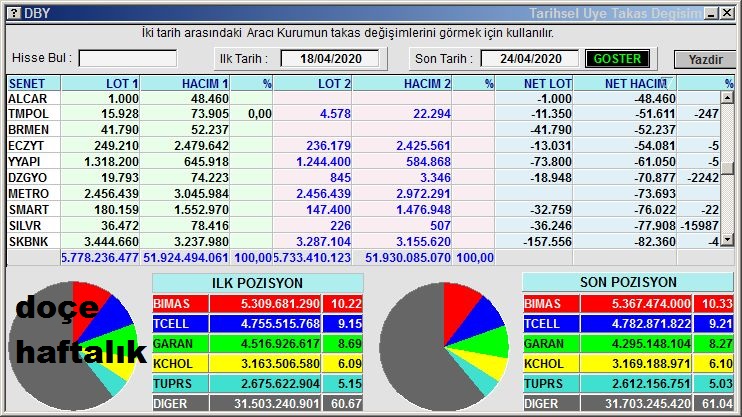Click SON POZISYON pie chart

(x=444, y=346)
